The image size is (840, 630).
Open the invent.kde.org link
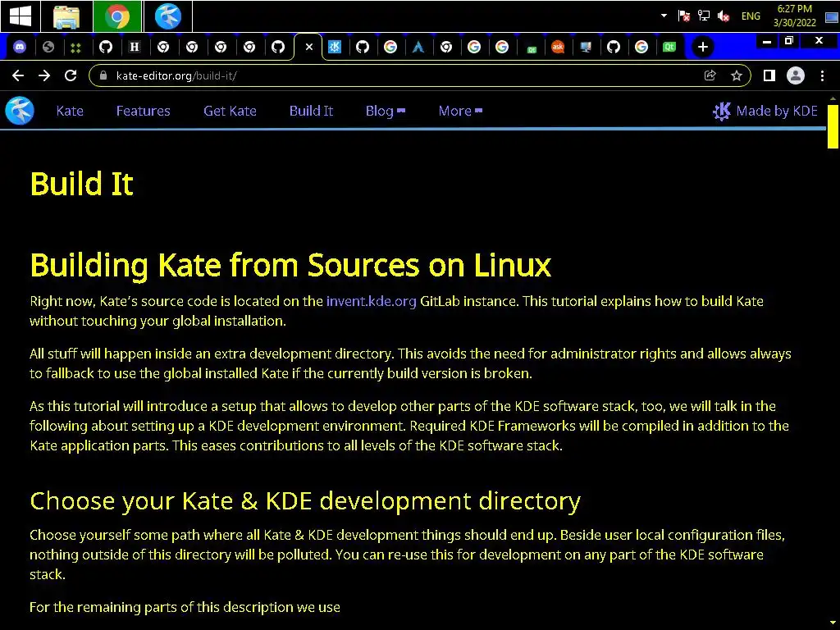pyautogui.click(x=372, y=301)
